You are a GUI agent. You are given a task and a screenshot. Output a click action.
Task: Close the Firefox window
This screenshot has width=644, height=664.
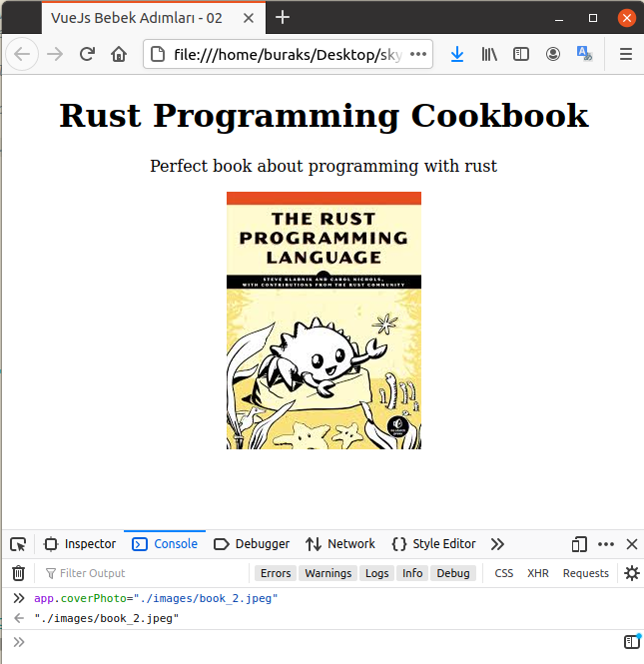[x=627, y=18]
